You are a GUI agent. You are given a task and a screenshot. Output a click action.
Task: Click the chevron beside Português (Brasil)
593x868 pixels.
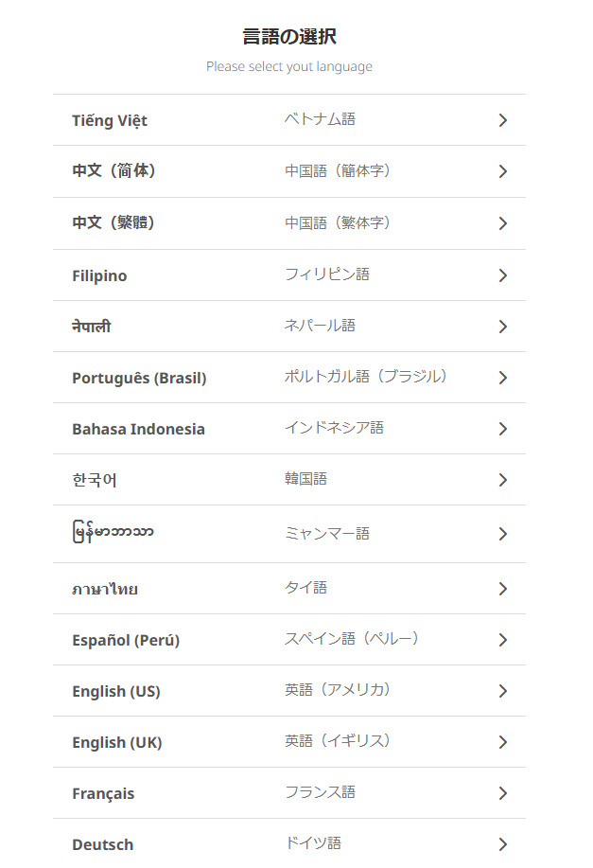coord(502,377)
